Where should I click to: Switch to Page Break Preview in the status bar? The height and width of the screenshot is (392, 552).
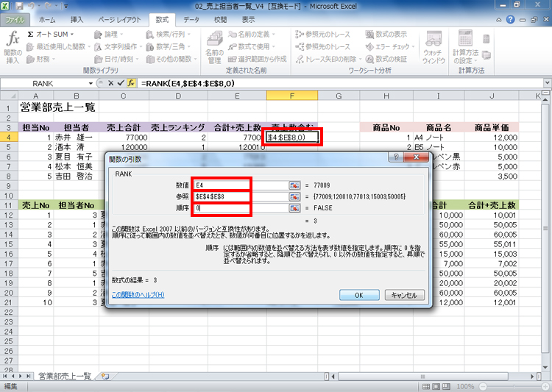coord(447,387)
